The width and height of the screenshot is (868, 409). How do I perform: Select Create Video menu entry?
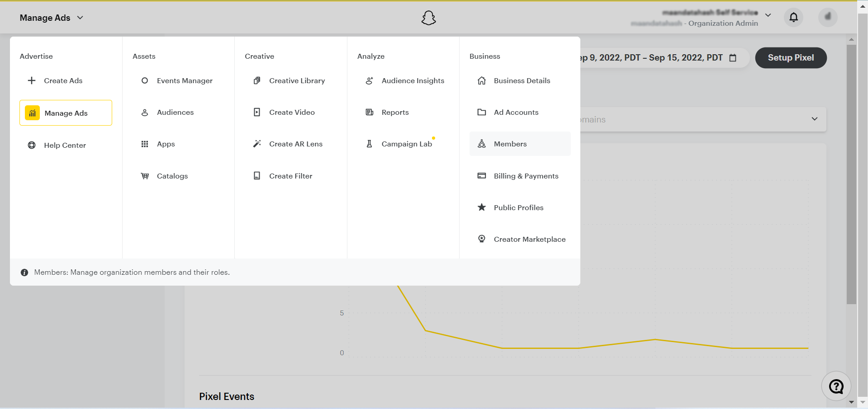pyautogui.click(x=290, y=112)
